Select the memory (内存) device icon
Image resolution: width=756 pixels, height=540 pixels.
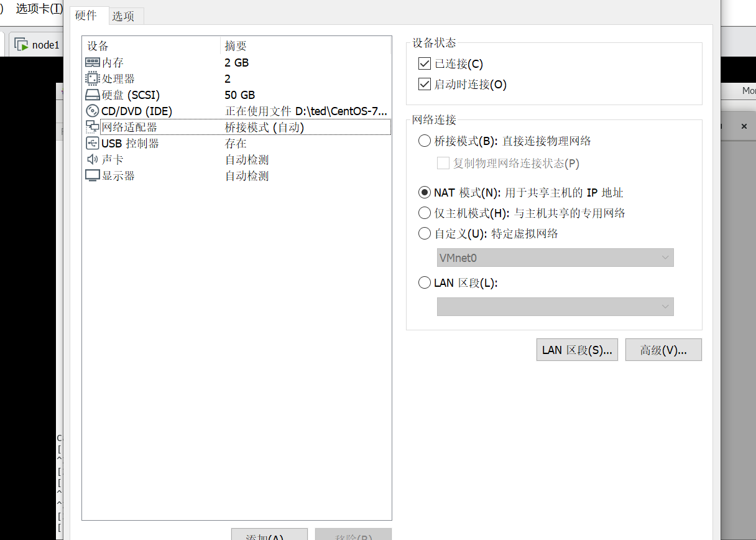[92, 63]
